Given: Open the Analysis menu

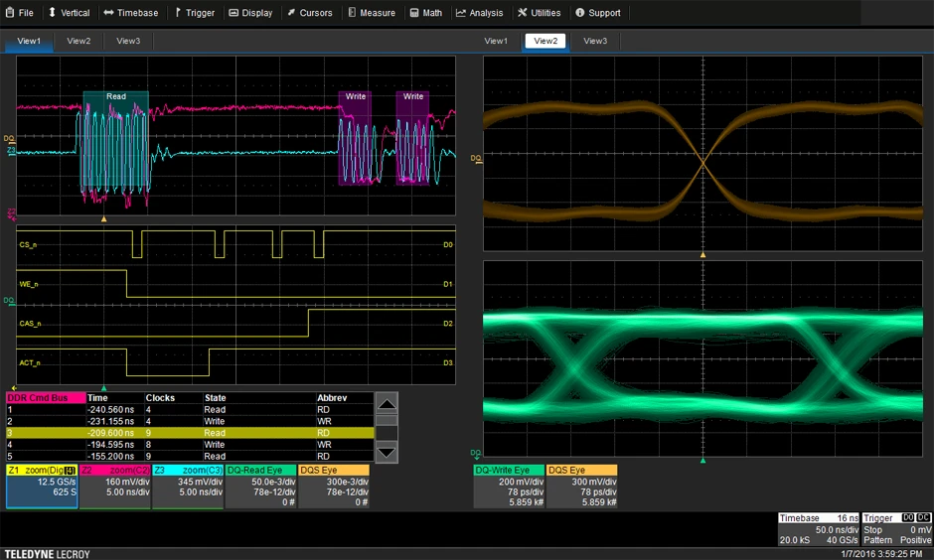Looking at the screenshot, I should pyautogui.click(x=480, y=13).
